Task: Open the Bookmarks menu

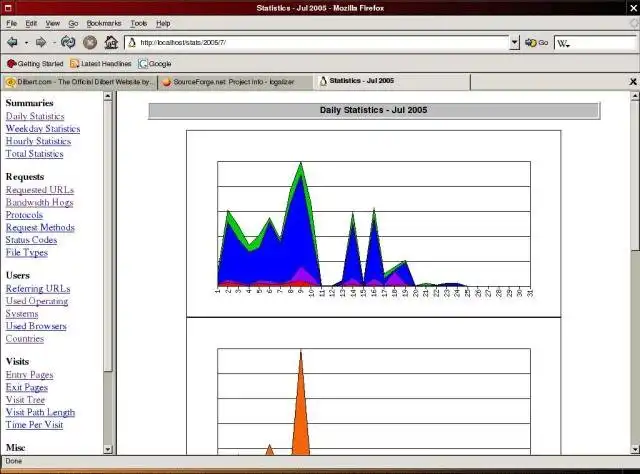Action: coord(104,23)
